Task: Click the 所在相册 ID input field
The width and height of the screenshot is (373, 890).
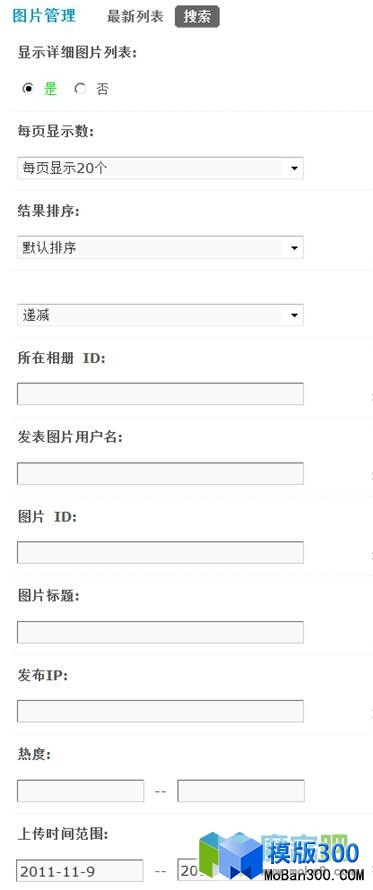Action: [x=160, y=394]
